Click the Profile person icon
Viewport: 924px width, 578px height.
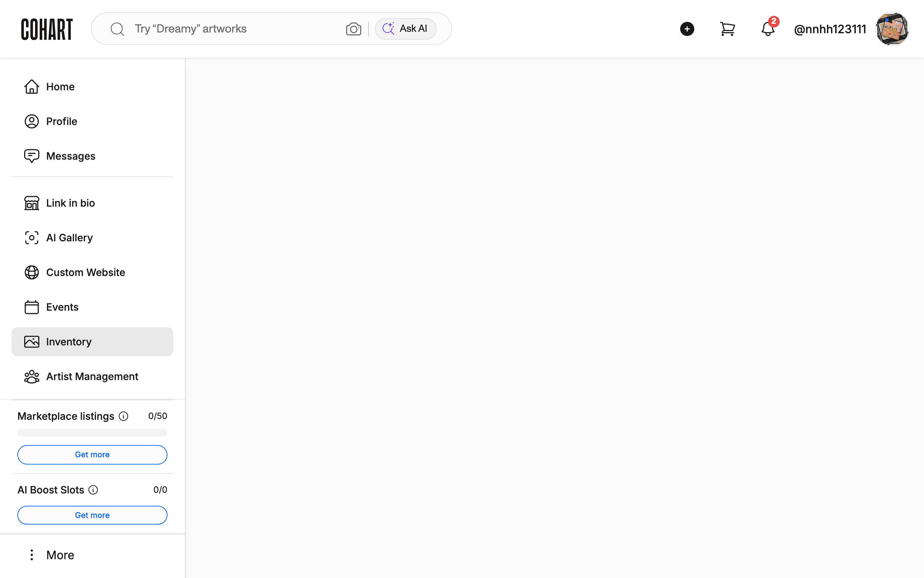coord(32,122)
